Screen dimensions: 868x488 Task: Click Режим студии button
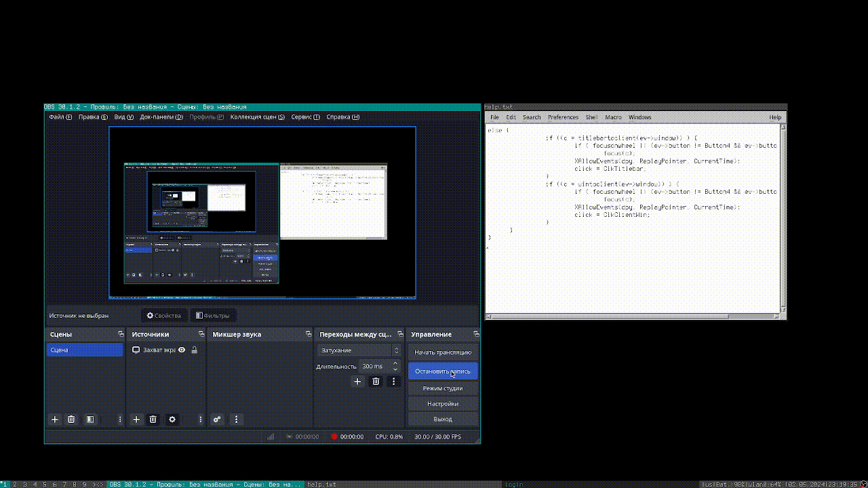(443, 388)
